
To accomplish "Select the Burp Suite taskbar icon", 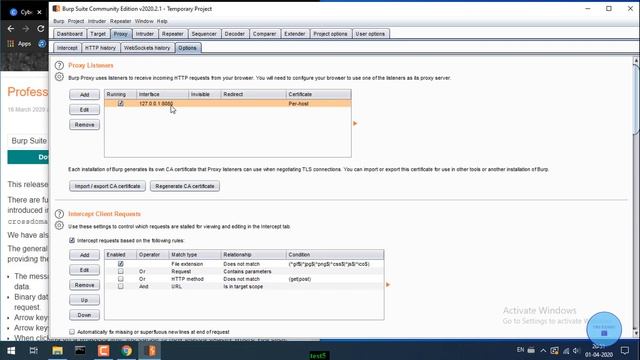I will [150, 351].
